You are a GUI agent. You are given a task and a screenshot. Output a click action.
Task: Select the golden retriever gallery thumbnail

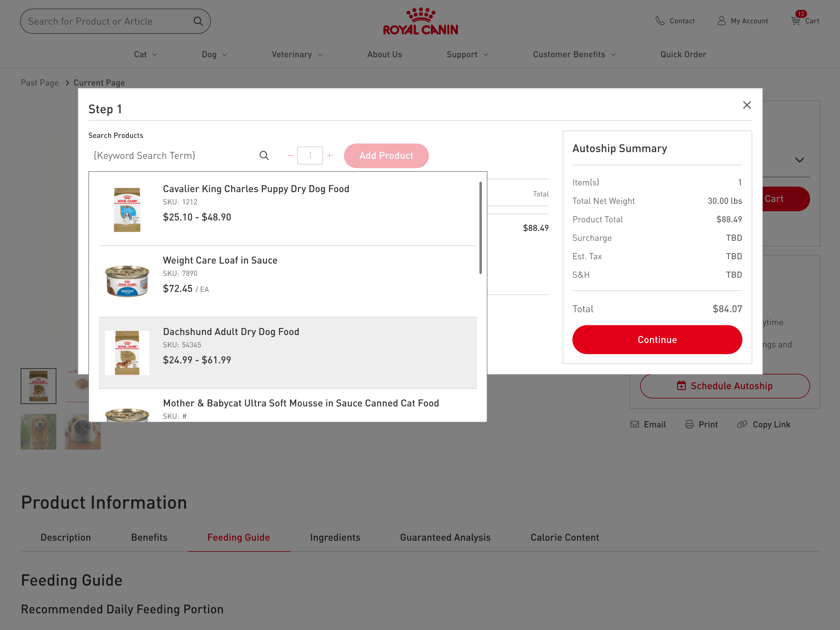click(x=38, y=432)
